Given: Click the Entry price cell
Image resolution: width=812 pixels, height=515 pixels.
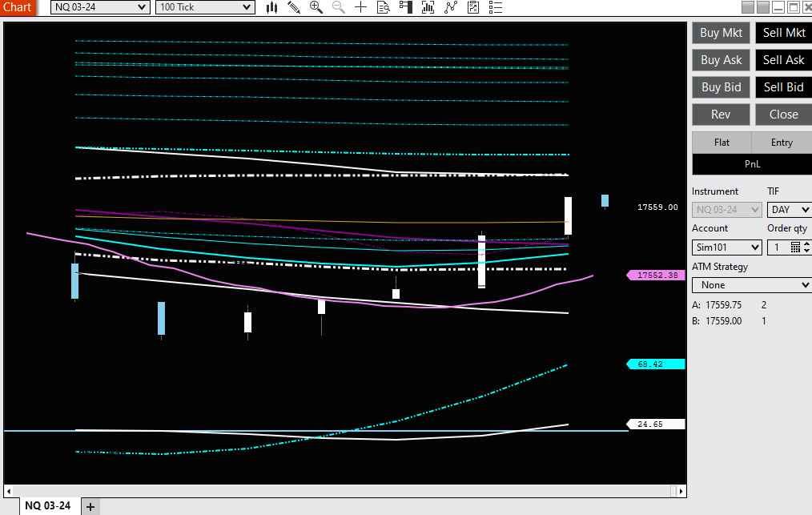Looking at the screenshot, I should pos(782,143).
